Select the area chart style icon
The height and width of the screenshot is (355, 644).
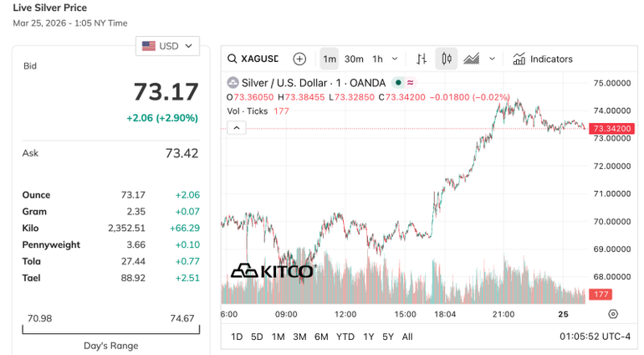click(472, 59)
